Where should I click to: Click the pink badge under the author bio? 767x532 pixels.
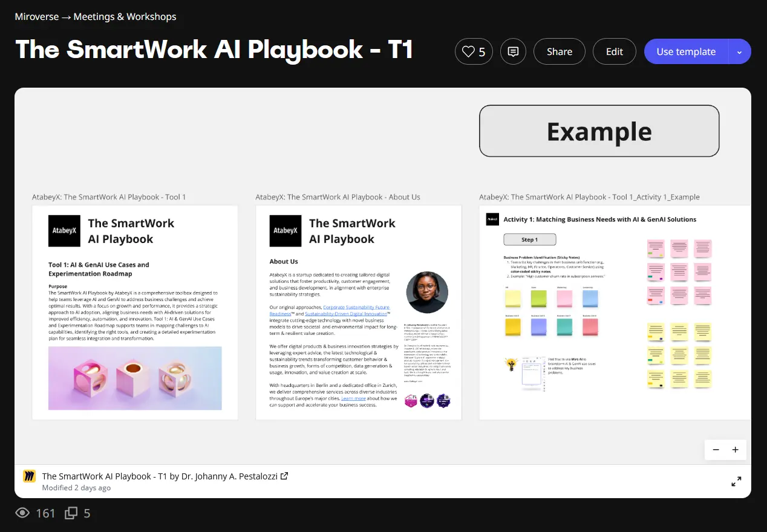pyautogui.click(x=412, y=400)
